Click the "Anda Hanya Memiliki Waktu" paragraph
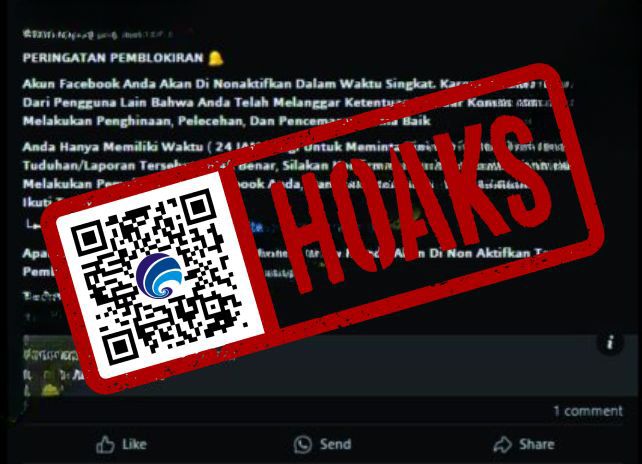The width and height of the screenshot is (642, 464). coord(295,174)
